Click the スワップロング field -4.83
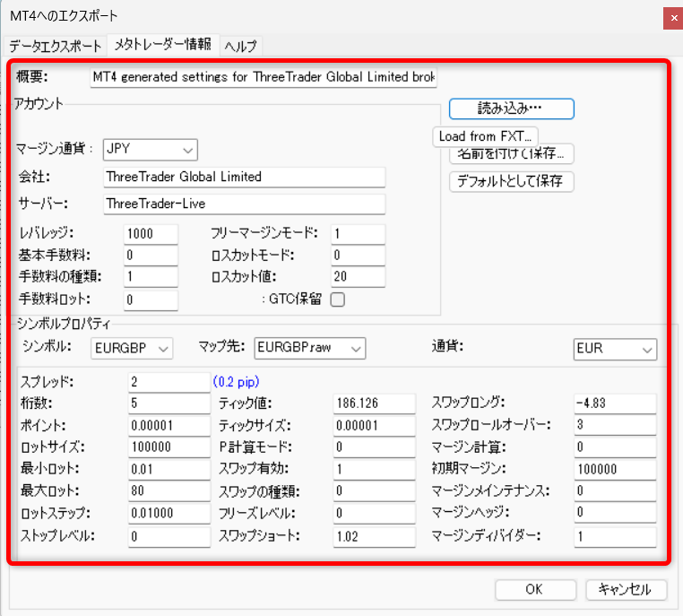This screenshot has width=683, height=616. tap(615, 403)
